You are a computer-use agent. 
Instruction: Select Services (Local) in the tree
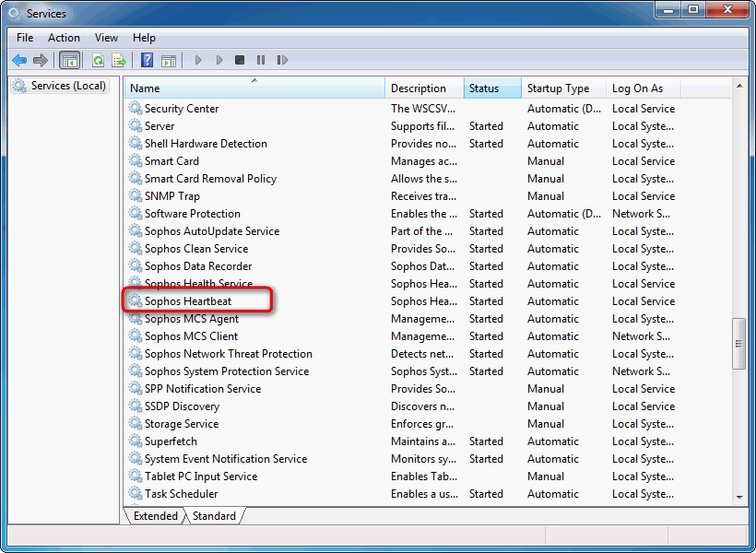(60, 86)
